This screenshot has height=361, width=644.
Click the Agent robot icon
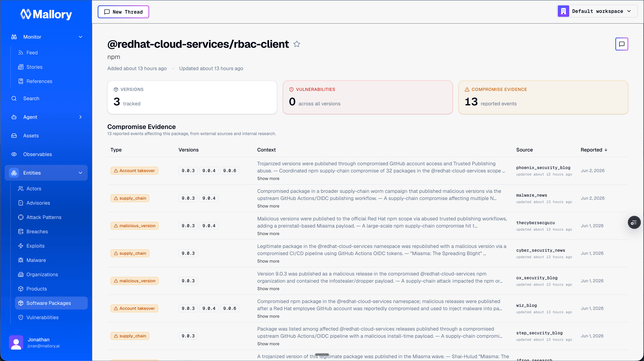point(14,117)
